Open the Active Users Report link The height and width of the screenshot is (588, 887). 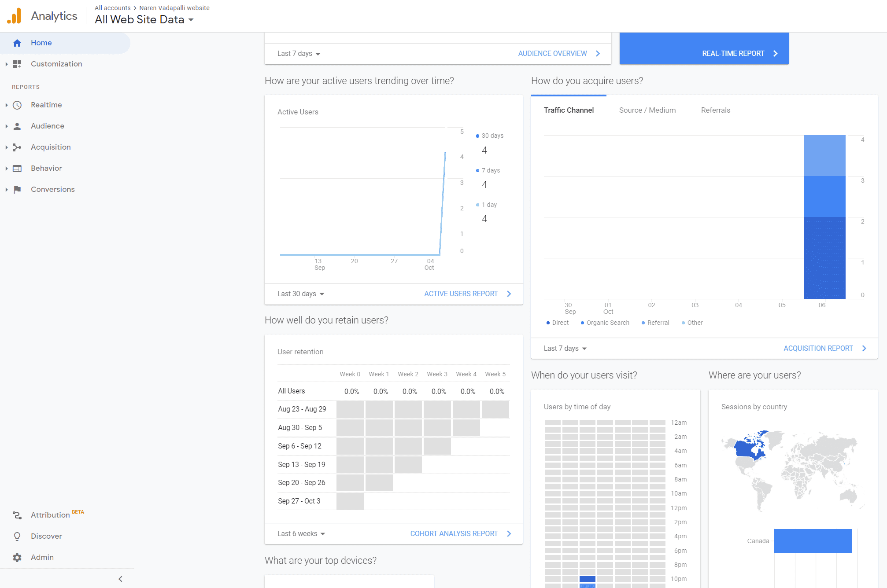point(461,294)
